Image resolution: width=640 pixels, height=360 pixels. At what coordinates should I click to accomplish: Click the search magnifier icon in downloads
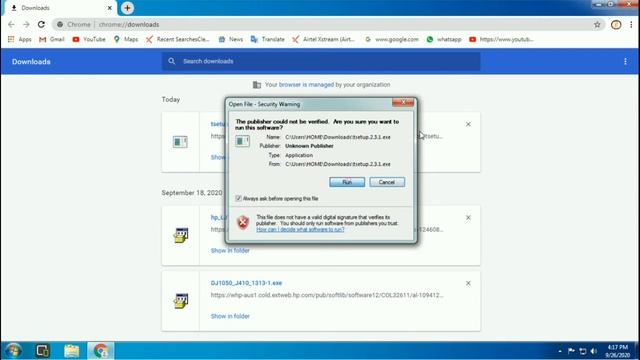tap(171, 61)
